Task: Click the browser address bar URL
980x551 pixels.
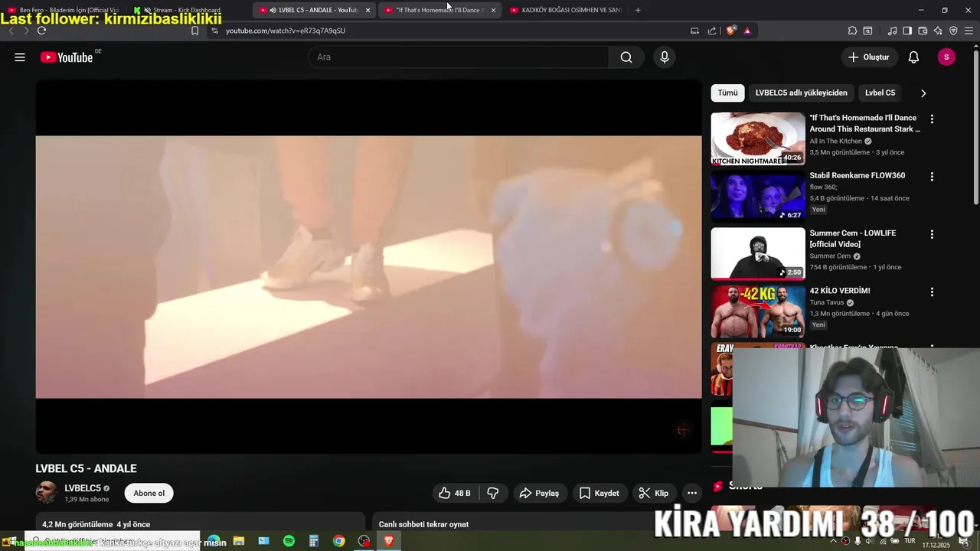Action: coord(286,31)
